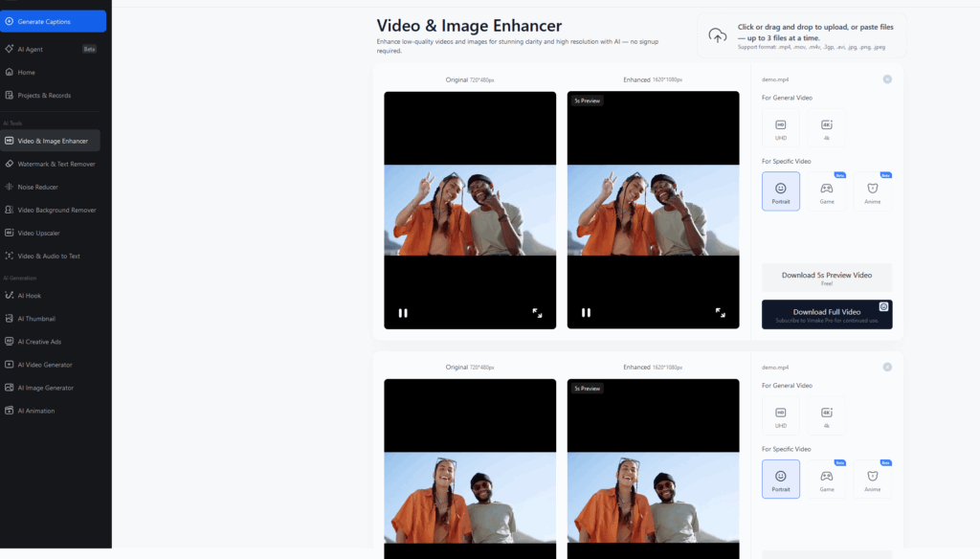The width and height of the screenshot is (980, 559).
Task: Click Download 5s Preview Video button
Action: pos(827,278)
